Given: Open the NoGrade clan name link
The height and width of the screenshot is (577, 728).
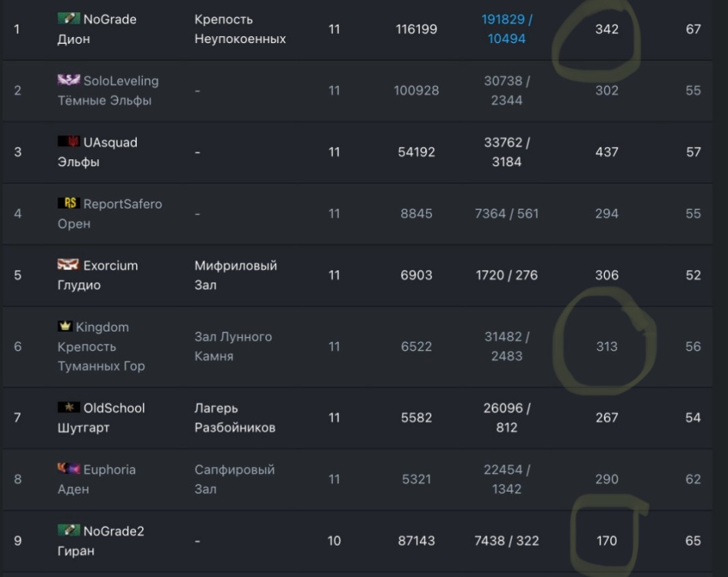Looking at the screenshot, I should 110,19.
